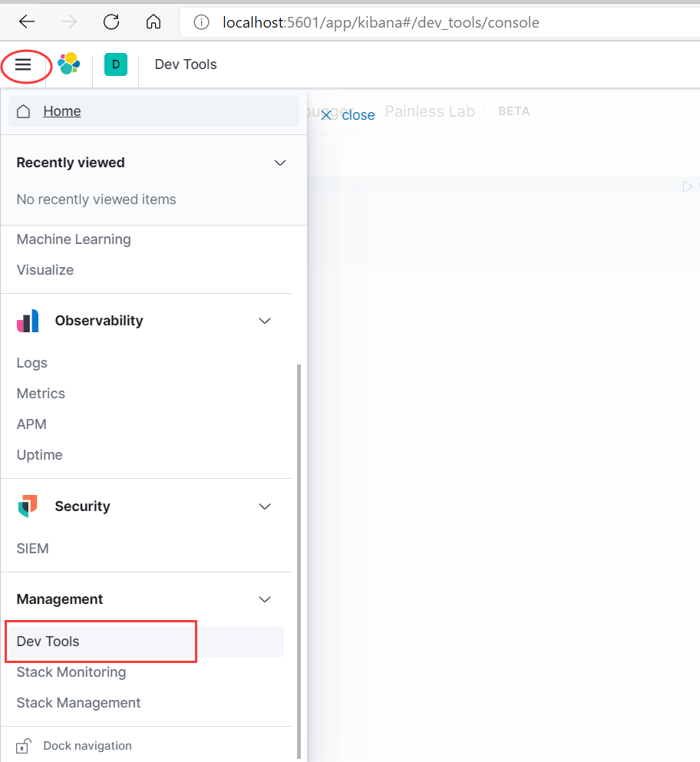Click the Observability section logo icon
Viewport: 700px width, 762px height.
click(x=28, y=321)
